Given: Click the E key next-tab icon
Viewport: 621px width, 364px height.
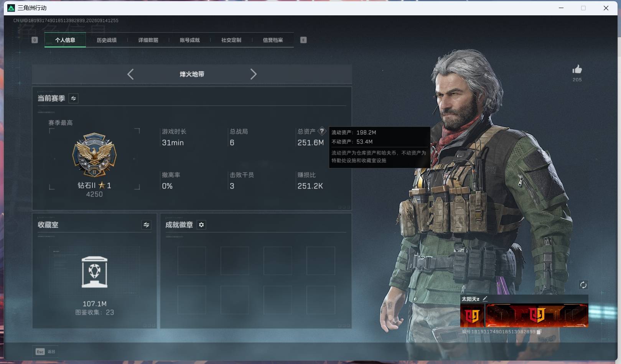Looking at the screenshot, I should (303, 40).
